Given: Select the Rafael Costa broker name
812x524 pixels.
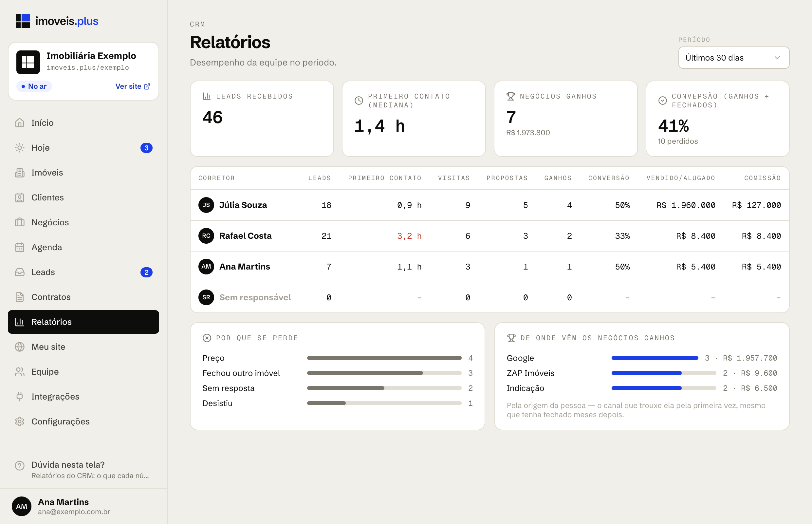Looking at the screenshot, I should click(245, 236).
